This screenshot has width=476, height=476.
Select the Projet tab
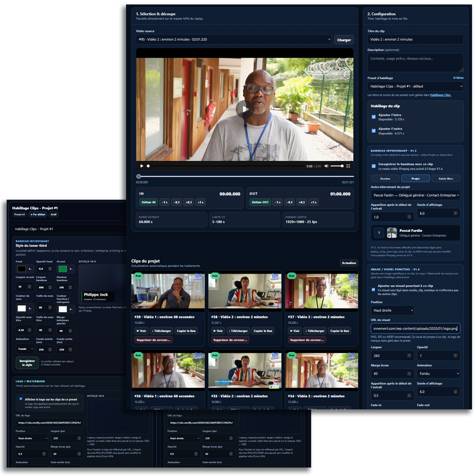tap(416, 178)
